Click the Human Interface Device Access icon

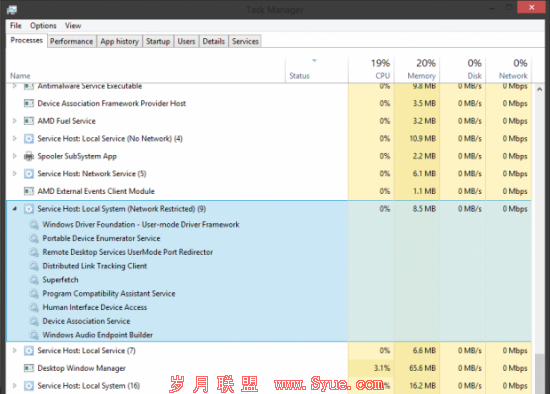coord(34,307)
